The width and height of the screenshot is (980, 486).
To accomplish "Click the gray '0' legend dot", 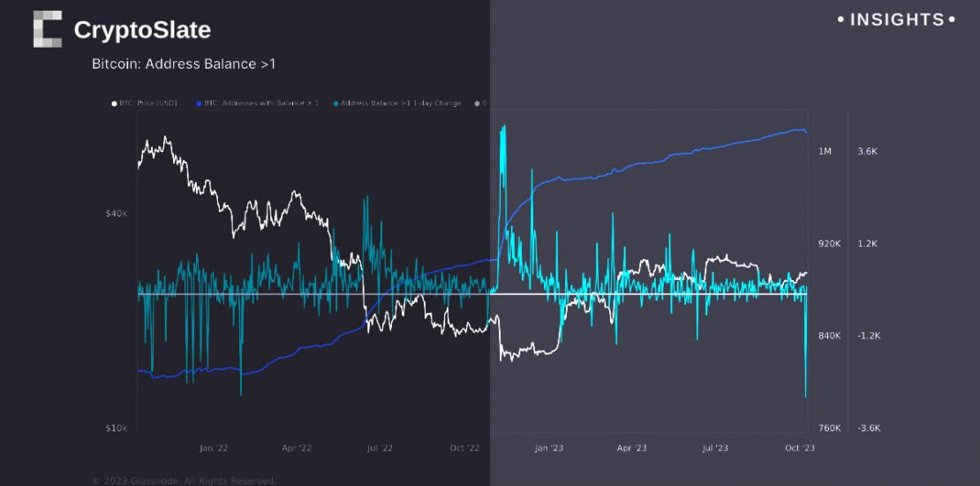I will point(477,103).
